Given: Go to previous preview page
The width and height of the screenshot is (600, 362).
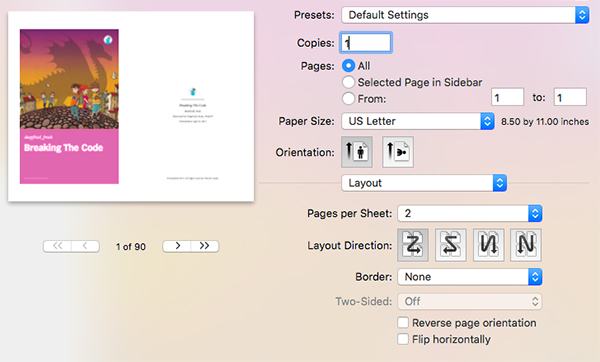Looking at the screenshot, I should point(85,246).
